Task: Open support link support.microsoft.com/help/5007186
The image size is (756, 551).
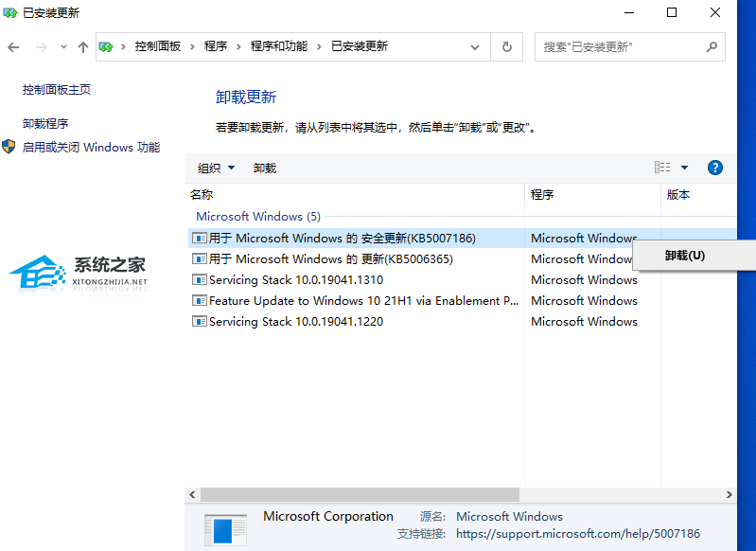Action: point(577,534)
